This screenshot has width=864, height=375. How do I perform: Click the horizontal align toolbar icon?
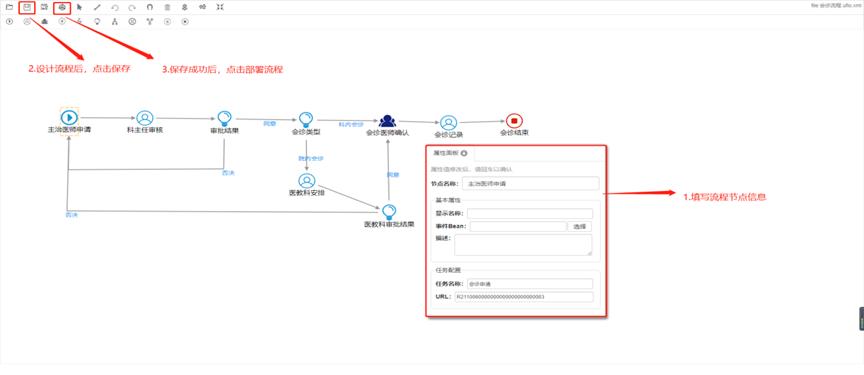203,7
